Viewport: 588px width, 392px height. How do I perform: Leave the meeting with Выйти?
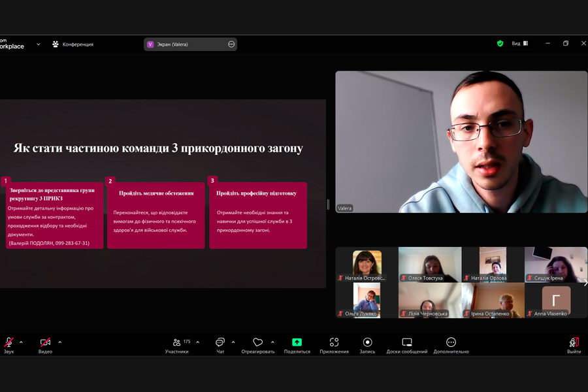574,345
